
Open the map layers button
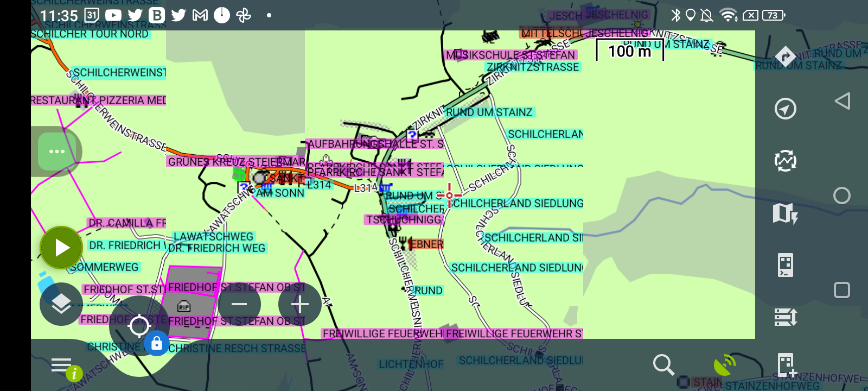coord(61,304)
